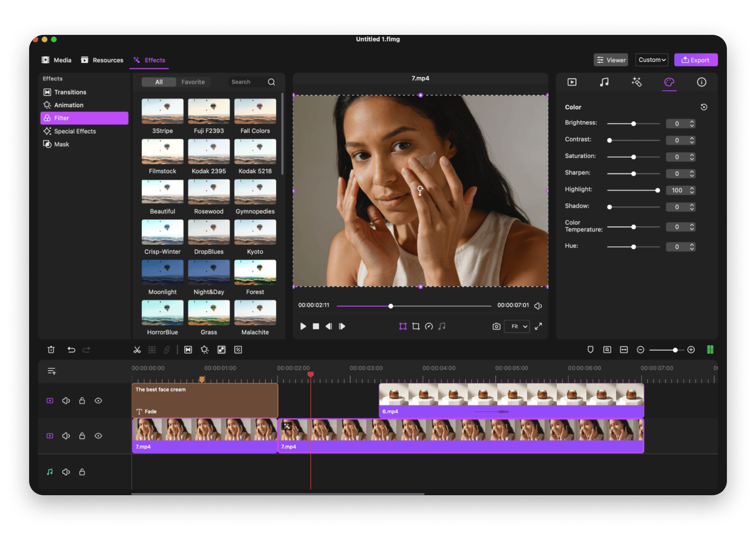Switch to the Media tab
Viewport: 756px width, 533px height.
tap(56, 60)
